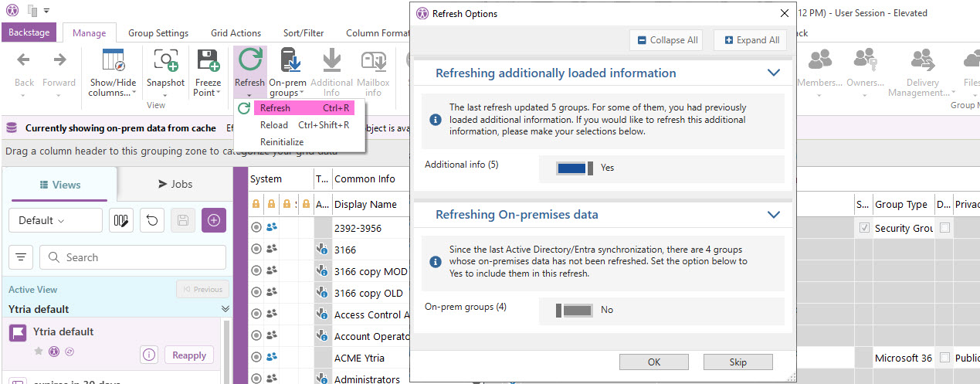Click the Snapshot icon in the ribbon
The width and height of the screenshot is (980, 384).
tap(165, 60)
